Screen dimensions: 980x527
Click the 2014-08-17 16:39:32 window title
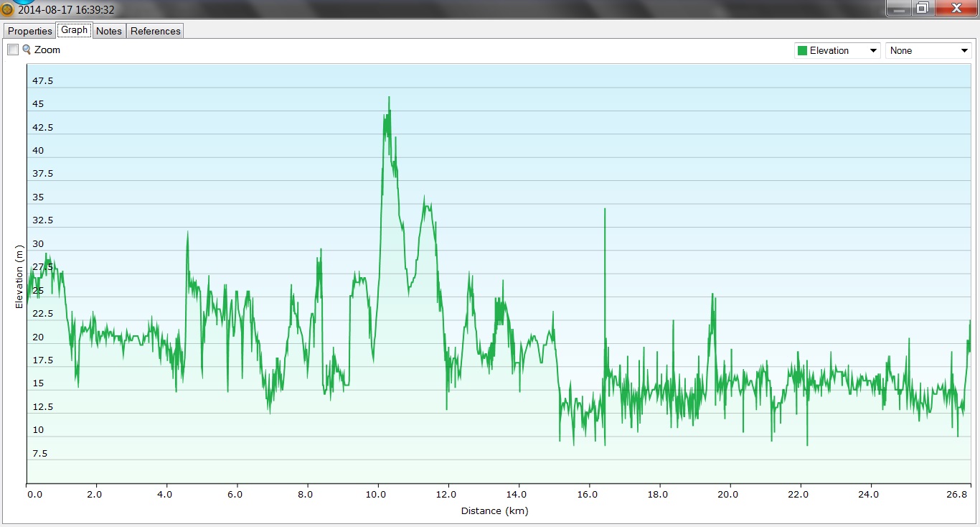66,10
